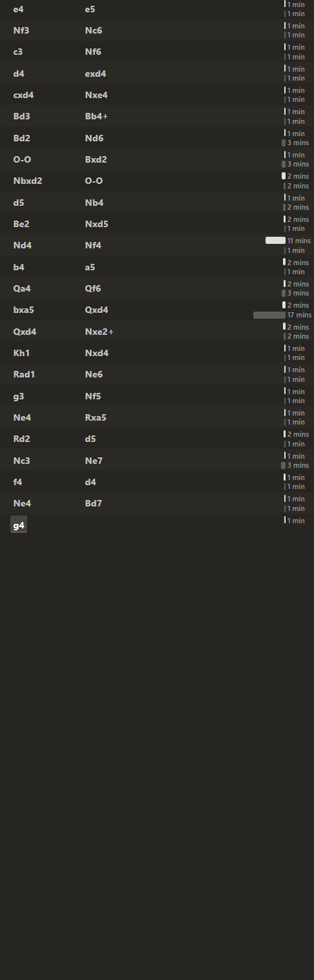The height and width of the screenshot is (980, 314).
Task: Go to the move bxa5
Action: coord(23,310)
